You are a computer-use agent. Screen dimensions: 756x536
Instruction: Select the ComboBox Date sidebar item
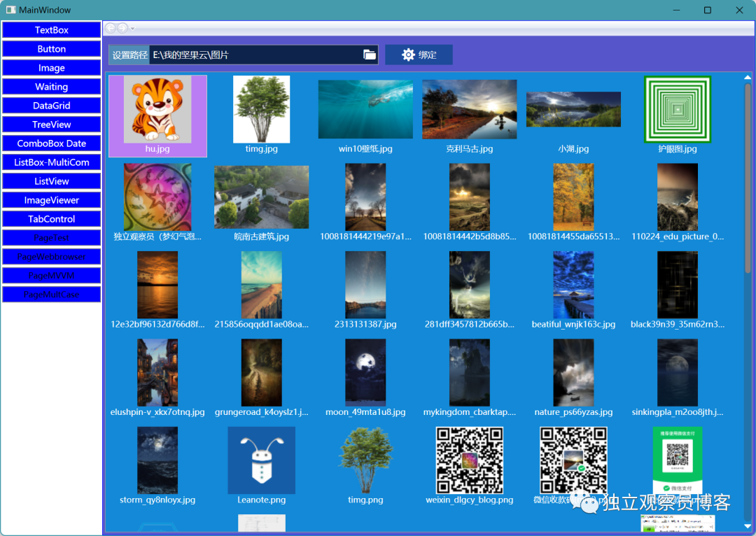(x=52, y=143)
